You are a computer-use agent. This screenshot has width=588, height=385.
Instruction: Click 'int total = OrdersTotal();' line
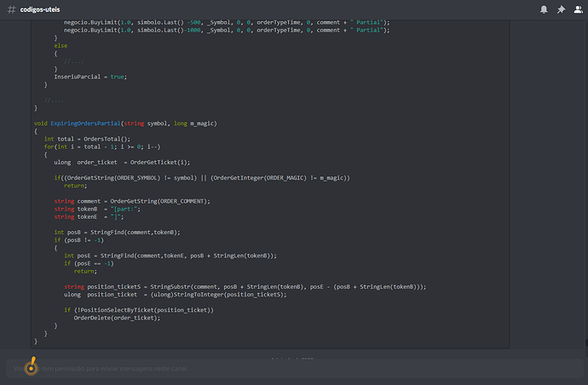click(x=87, y=139)
